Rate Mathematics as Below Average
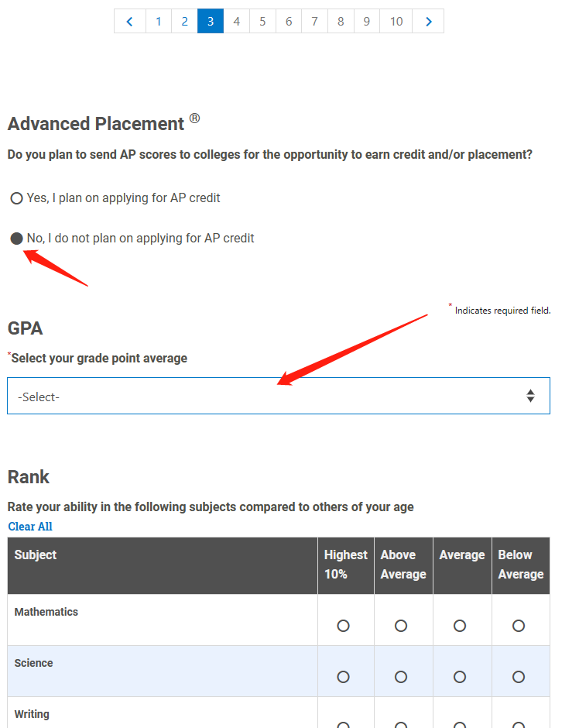579x728 pixels. (x=519, y=626)
